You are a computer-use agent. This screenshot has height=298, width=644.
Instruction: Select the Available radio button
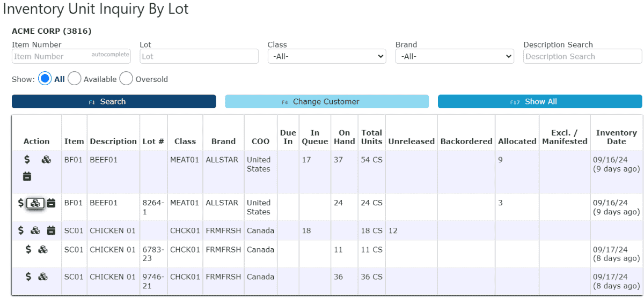pyautogui.click(x=75, y=79)
